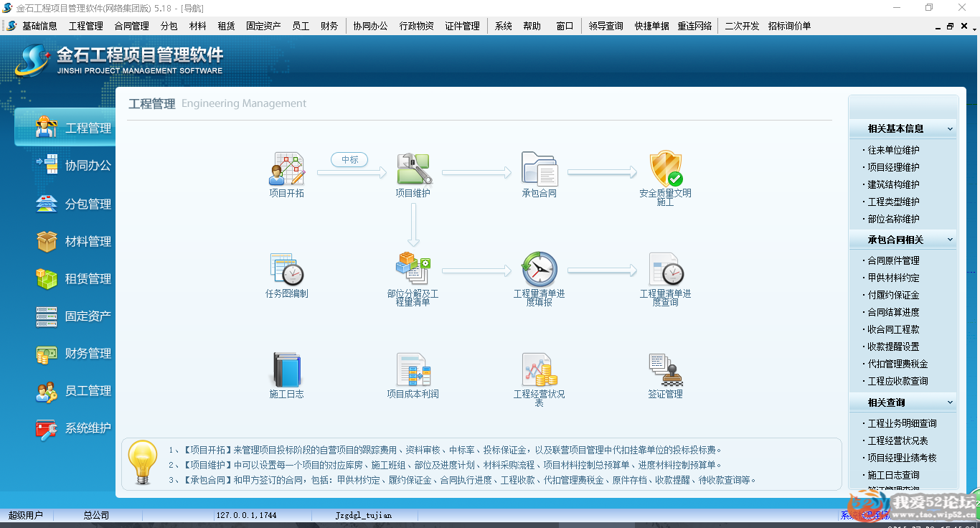Open the 任务图编制 icon
980x528 pixels.
point(287,270)
